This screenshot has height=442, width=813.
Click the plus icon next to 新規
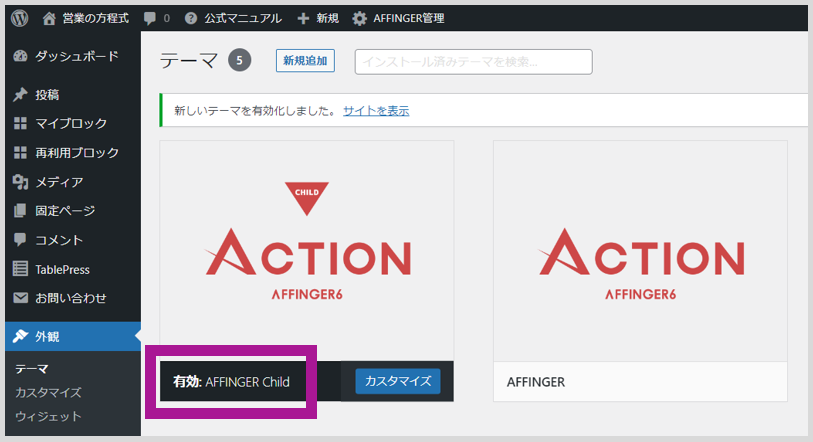pyautogui.click(x=303, y=19)
